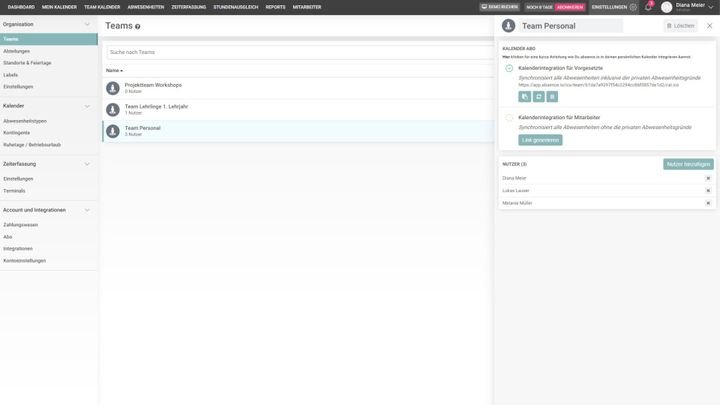Toggle Kalenderintegration für Vorgesetzte checkmark
The height and width of the screenshot is (405, 720).
509,68
